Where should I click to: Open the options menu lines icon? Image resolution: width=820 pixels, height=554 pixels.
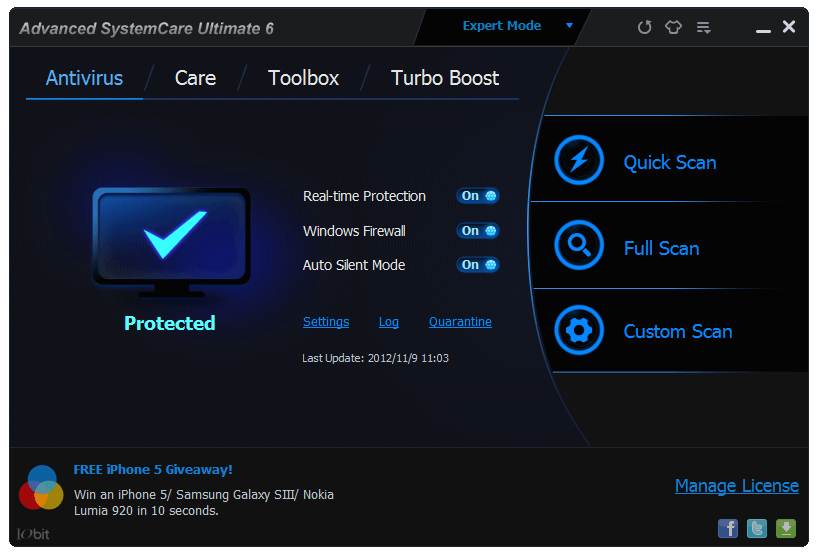tap(703, 27)
